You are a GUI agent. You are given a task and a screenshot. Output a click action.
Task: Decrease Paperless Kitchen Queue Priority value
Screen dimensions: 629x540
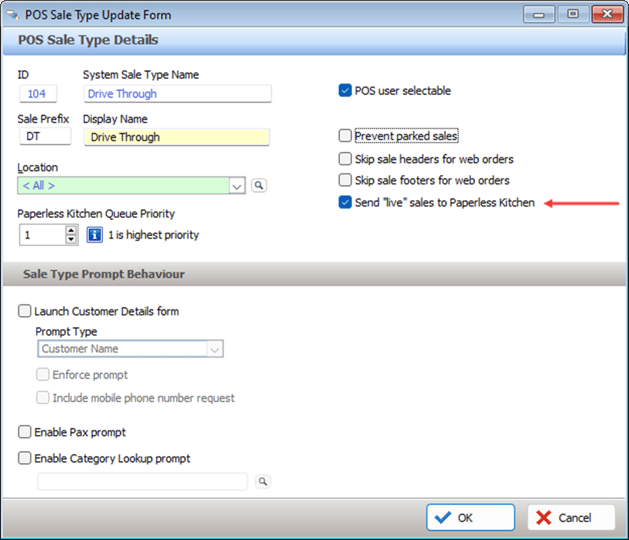[71, 239]
